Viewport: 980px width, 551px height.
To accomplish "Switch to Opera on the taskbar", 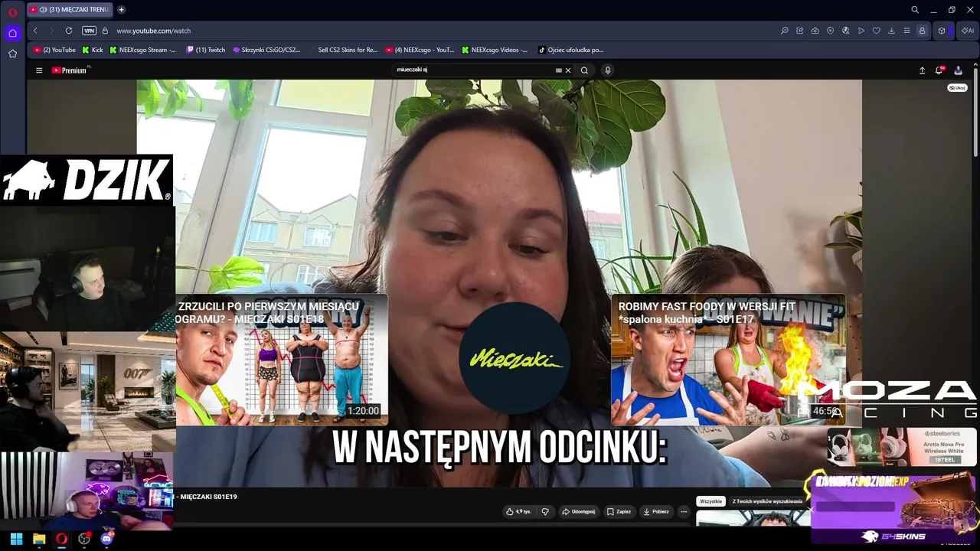I will click(x=61, y=539).
